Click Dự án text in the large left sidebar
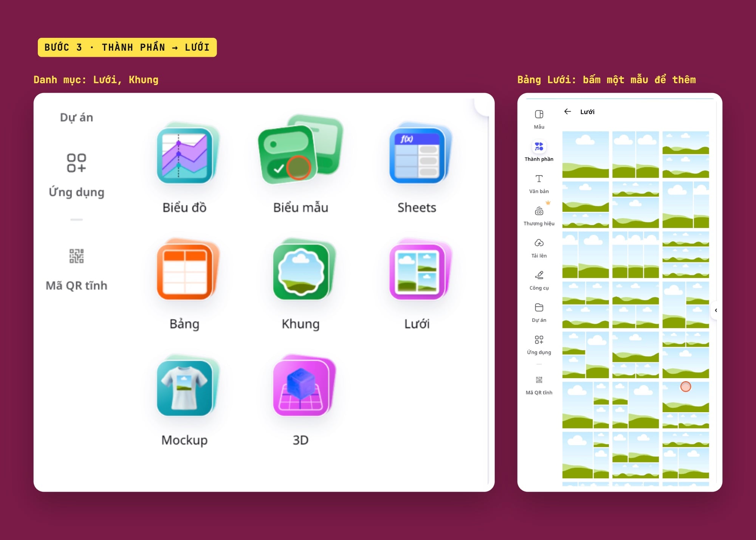Viewport: 756px width, 540px height. tap(76, 118)
